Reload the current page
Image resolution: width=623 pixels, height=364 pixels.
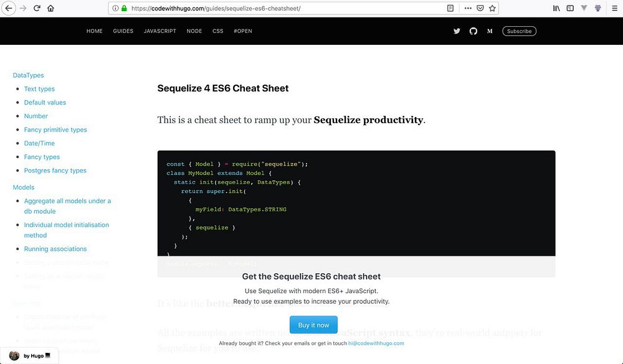pos(37,9)
